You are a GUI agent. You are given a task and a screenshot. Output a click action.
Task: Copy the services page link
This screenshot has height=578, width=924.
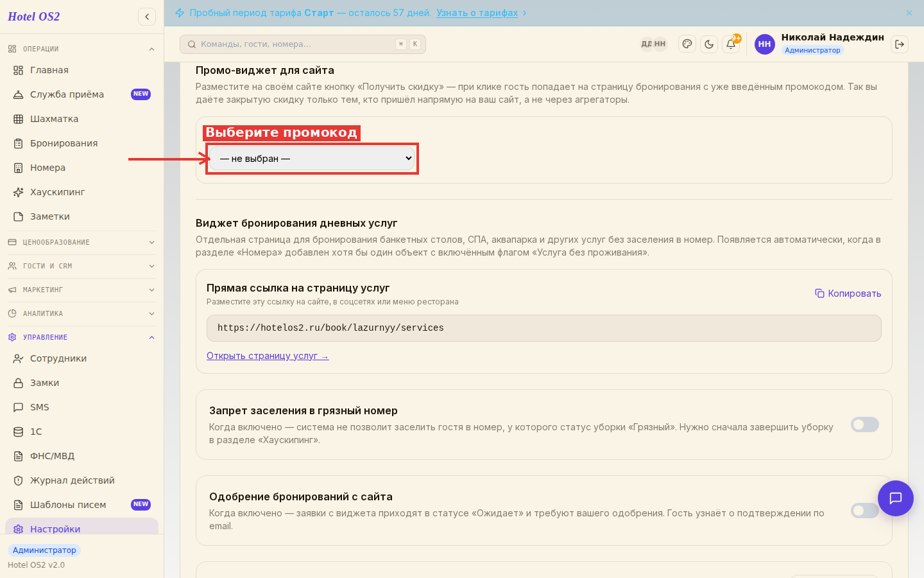(x=848, y=293)
